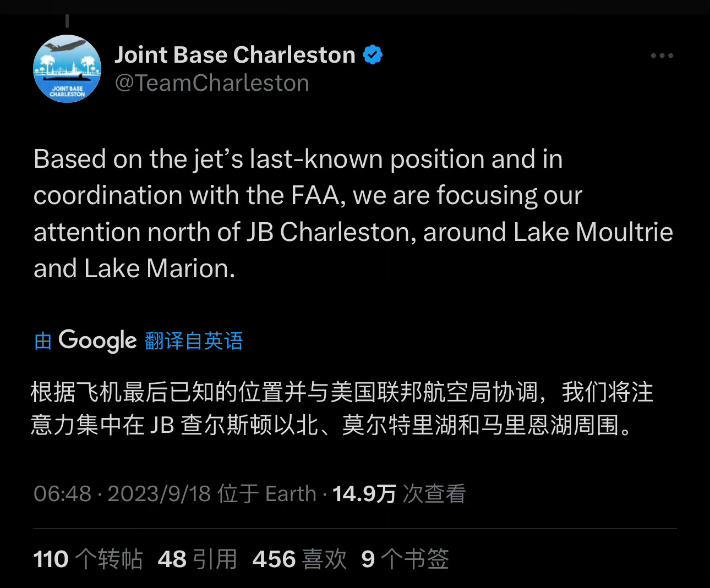Click the English tweet text body

click(353, 213)
